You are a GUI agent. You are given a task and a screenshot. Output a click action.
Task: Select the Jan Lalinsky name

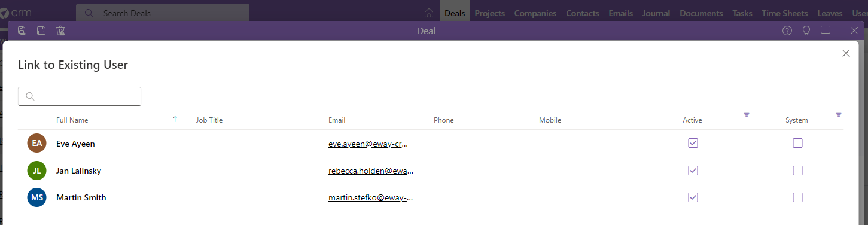(78, 171)
